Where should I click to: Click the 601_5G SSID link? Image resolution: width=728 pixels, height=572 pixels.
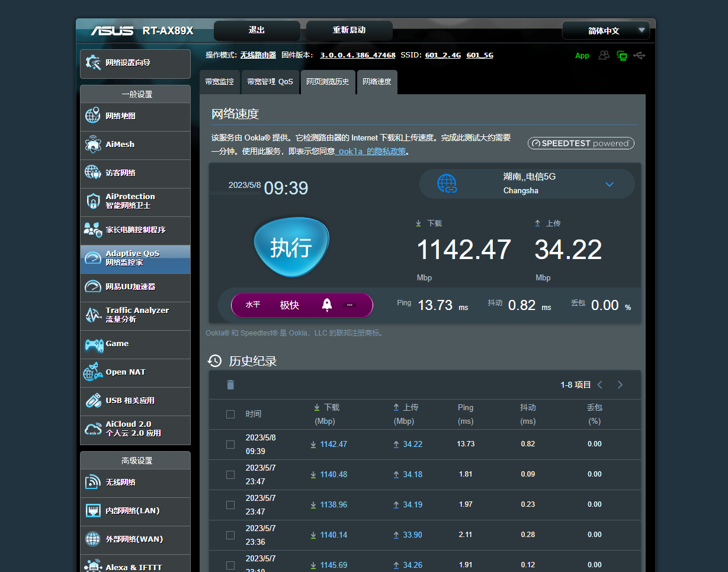coord(480,55)
